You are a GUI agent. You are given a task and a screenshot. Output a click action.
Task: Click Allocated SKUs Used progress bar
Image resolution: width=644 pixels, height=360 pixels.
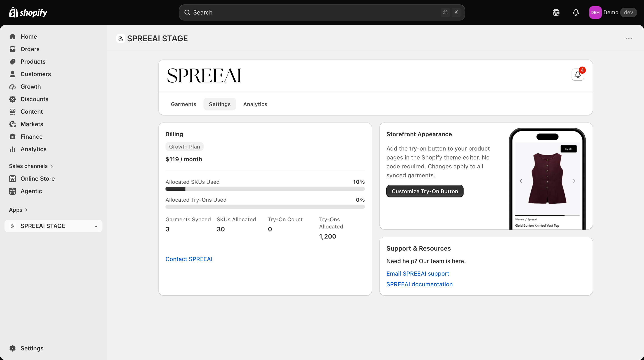pos(265,189)
